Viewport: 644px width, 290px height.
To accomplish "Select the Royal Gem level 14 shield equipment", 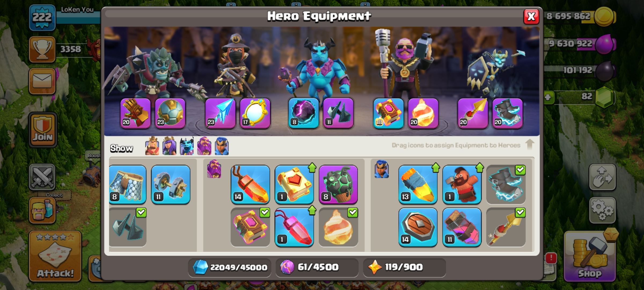I will (x=418, y=227).
